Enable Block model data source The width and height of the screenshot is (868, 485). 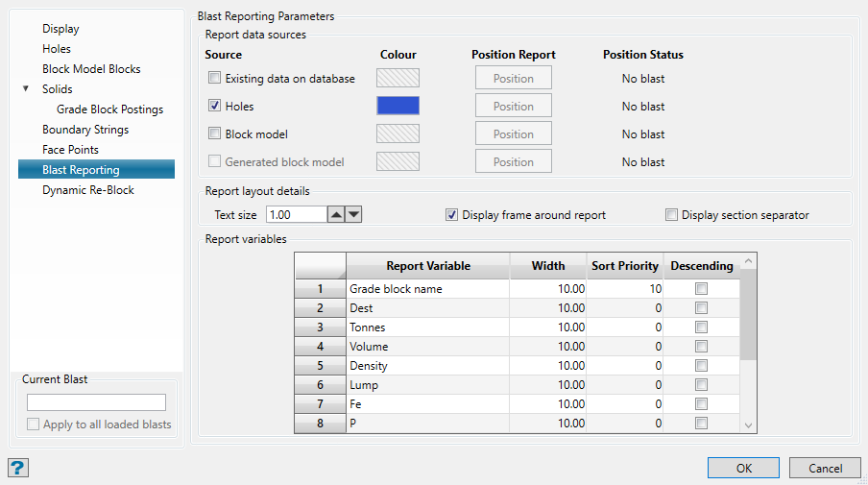[215, 134]
